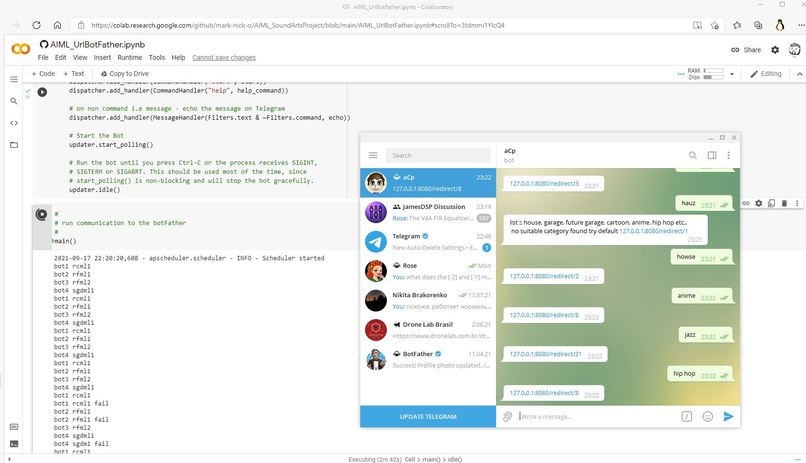Open bot commands slash icon

click(x=687, y=417)
